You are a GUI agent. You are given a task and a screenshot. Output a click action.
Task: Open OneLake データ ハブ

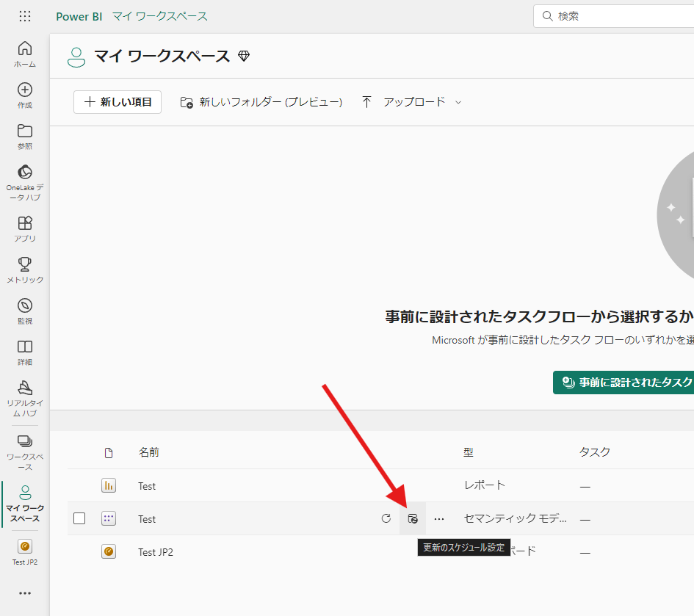tap(25, 183)
